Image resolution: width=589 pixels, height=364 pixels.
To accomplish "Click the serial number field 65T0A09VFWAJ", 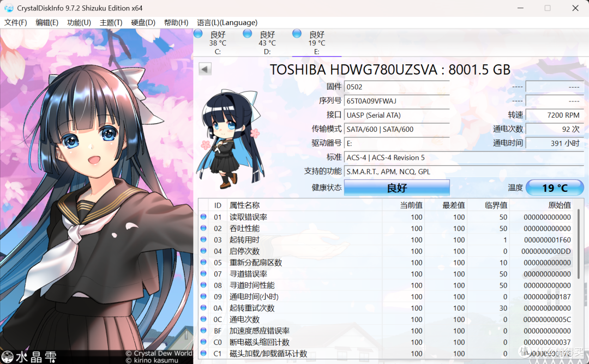I will [396, 101].
